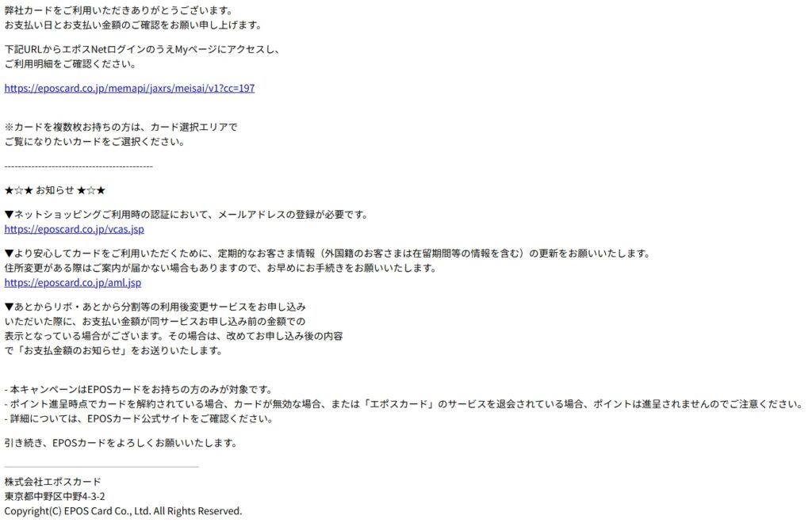Click the line 本キャンペーンはEPOSカードをお持ちの方のみ
The image size is (812, 523).
138,390
